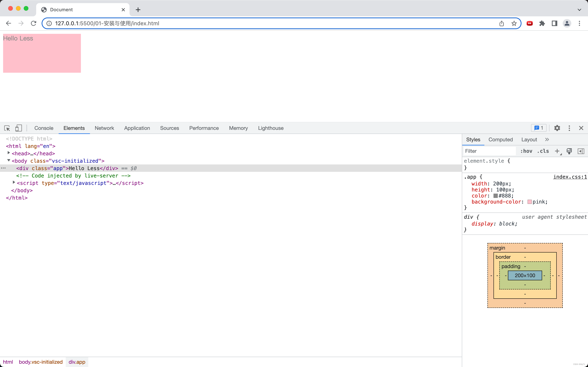Expand the head element node
This screenshot has height=367, width=588.
(x=9, y=153)
